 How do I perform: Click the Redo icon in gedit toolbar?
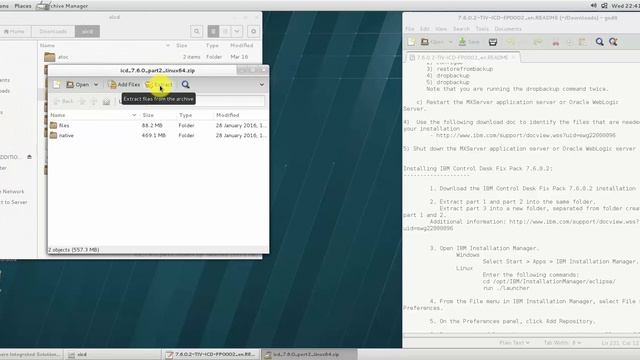[x=538, y=42]
